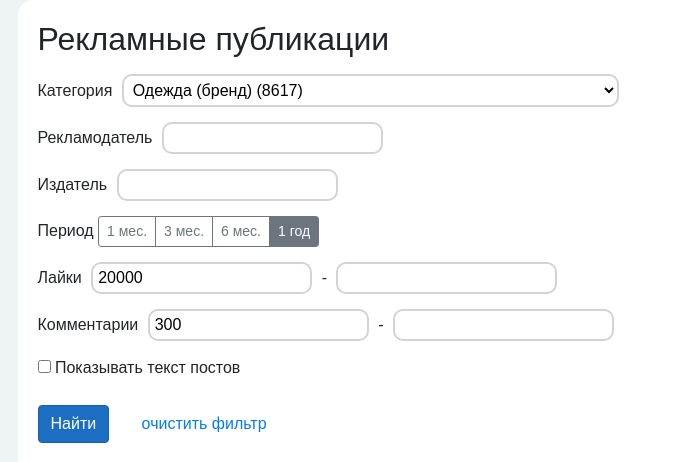676x462 pixels.
Task: Switch period to 6 мес.
Action: pos(241,231)
